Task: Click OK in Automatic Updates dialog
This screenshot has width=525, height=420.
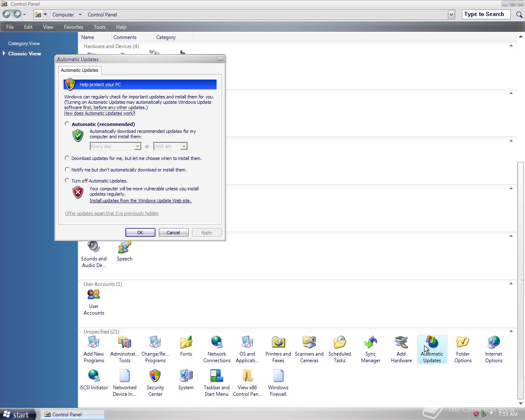Action: (140, 233)
